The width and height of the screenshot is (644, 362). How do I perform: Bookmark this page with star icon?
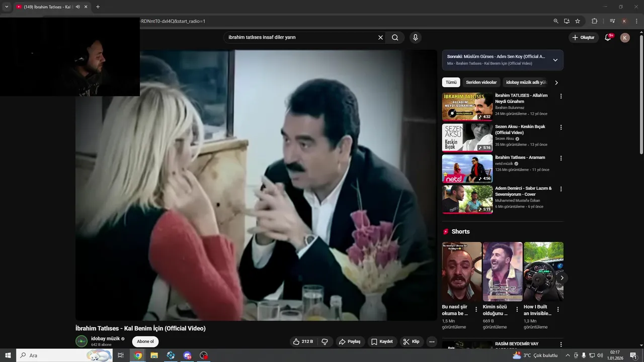click(578, 21)
